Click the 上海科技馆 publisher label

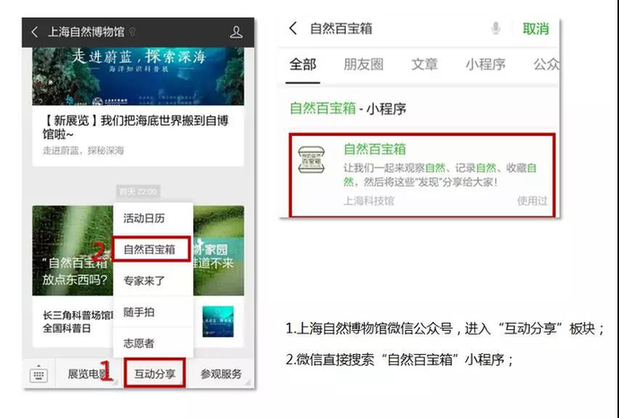coord(369,201)
